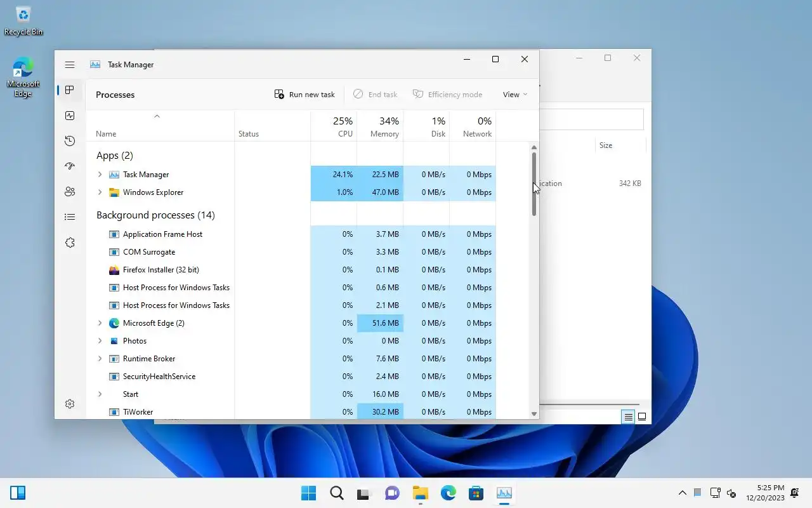
Task: Click the COM Surrogate process icon
Action: click(x=114, y=252)
